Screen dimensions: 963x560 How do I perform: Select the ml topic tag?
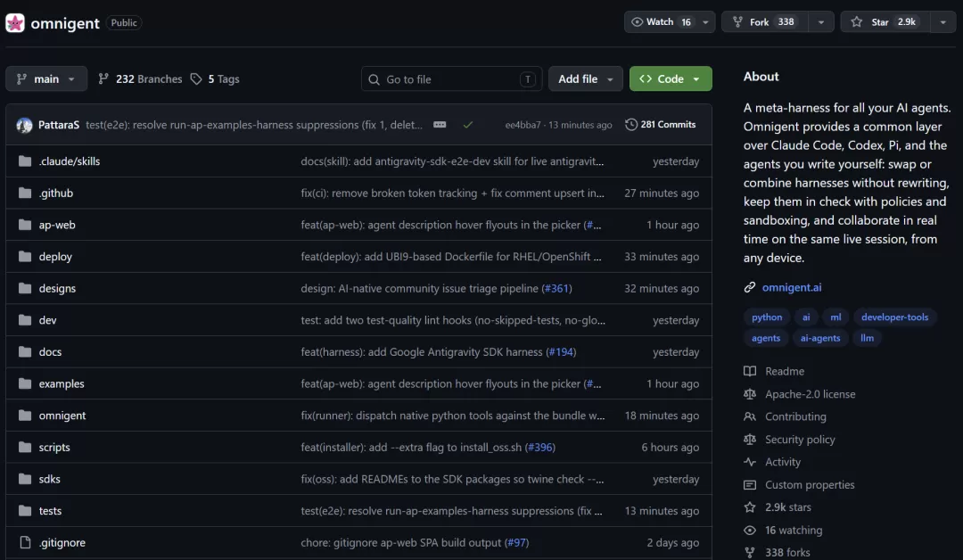(835, 317)
